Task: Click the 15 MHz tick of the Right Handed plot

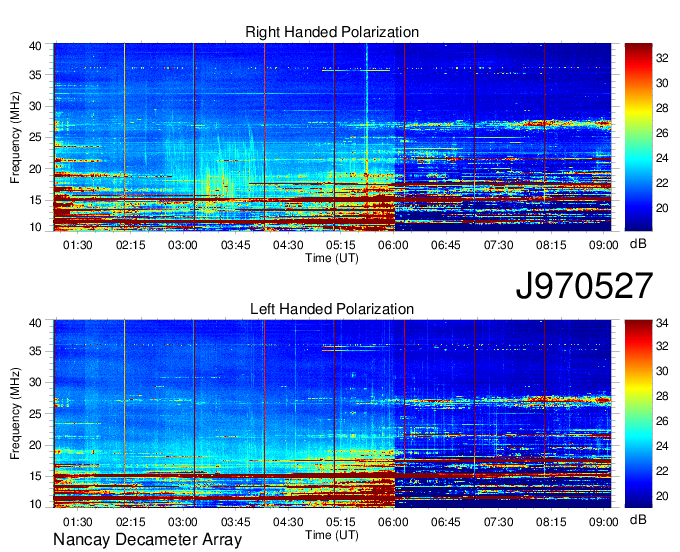Action: coord(35,200)
